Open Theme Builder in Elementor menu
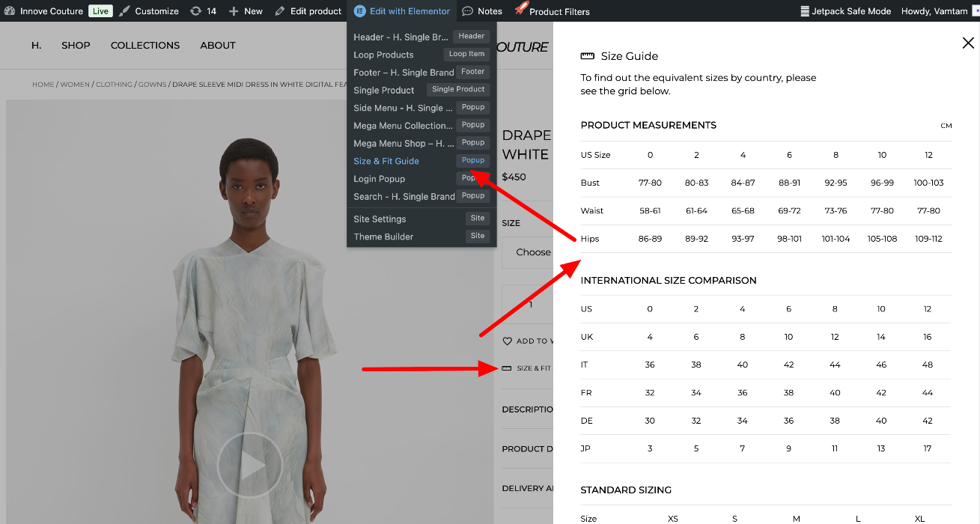Screen dimensions: 980x524 [421, 237]
